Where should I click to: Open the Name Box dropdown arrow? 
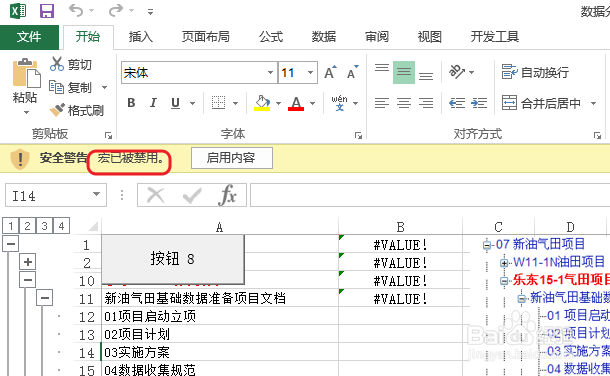coord(96,194)
